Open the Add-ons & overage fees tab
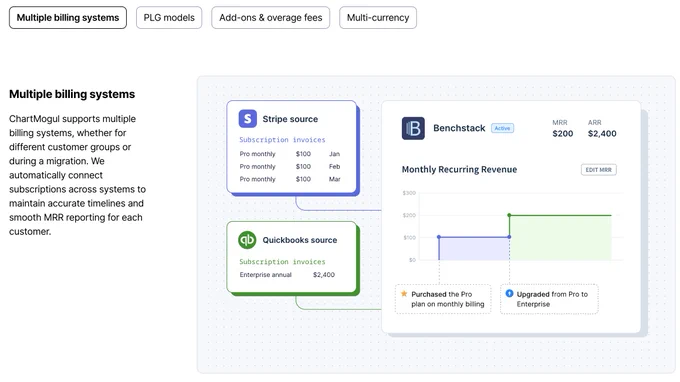Viewport: 680px width, 382px height. (x=271, y=18)
